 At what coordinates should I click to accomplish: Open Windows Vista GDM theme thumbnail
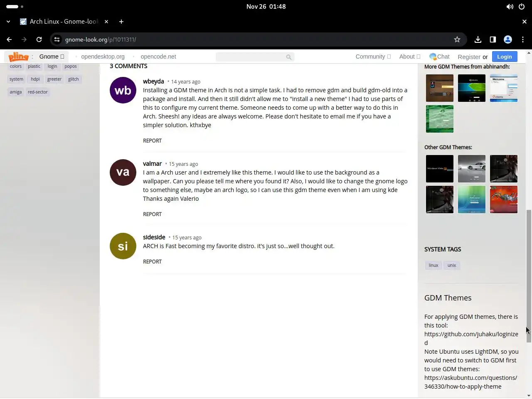coord(440,169)
